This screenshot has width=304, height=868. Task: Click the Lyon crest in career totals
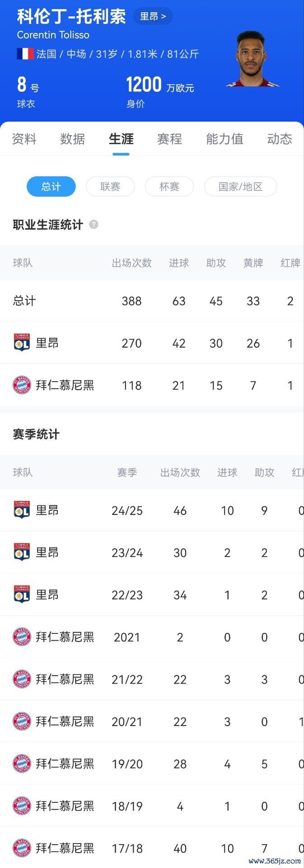point(22,343)
